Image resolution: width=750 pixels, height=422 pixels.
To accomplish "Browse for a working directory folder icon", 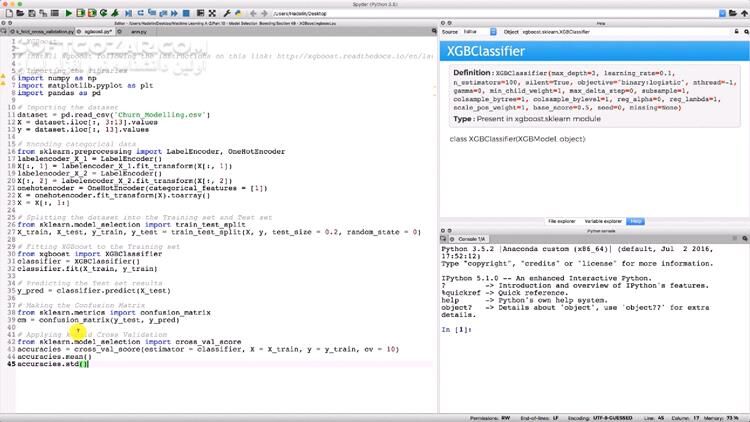I will pyautogui.click(x=731, y=13).
